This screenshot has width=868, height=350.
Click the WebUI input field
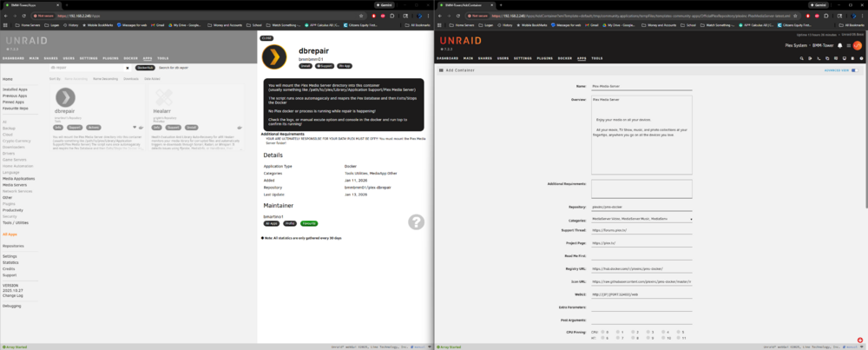click(641, 294)
